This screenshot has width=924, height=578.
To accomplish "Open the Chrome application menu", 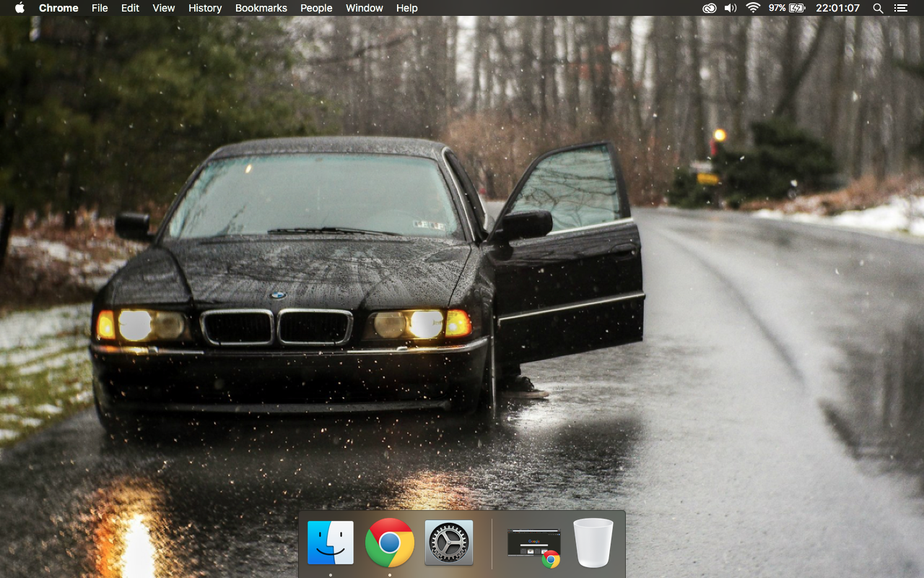I will [x=58, y=8].
